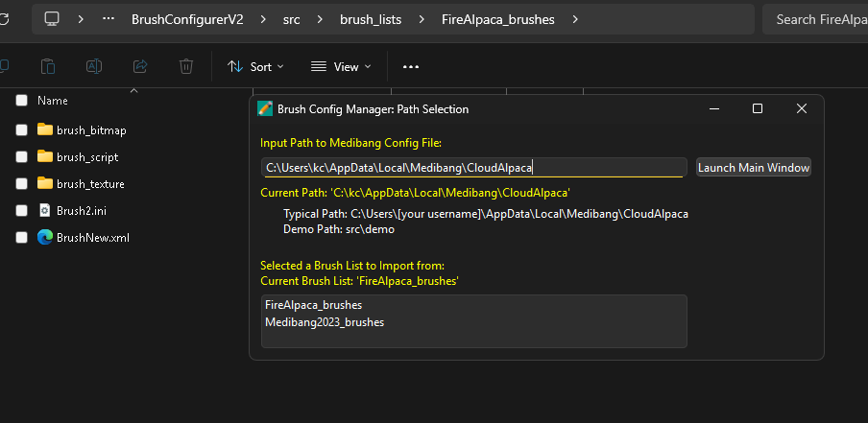Go to src breadcrumb folder

tap(292, 19)
